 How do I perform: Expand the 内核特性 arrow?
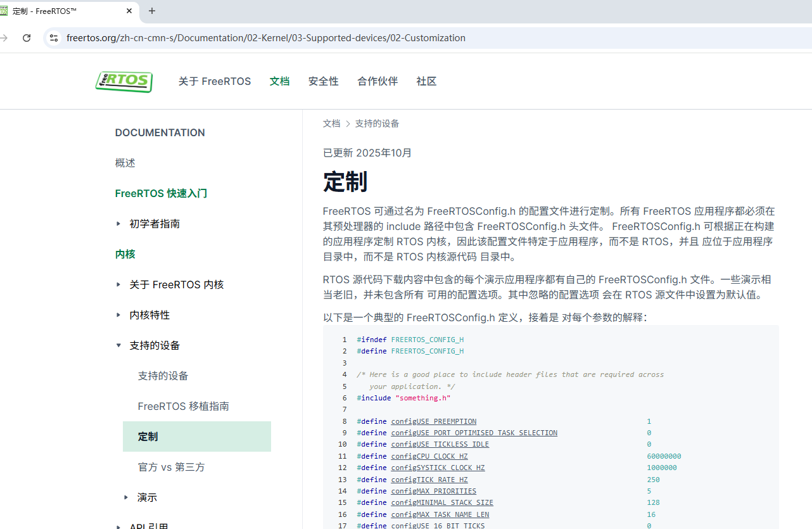118,315
